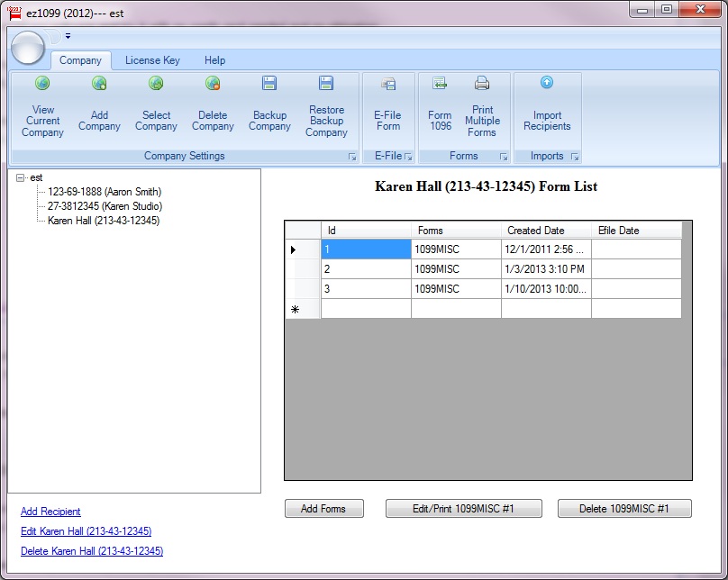Click the round application orb button

pyautogui.click(x=28, y=48)
